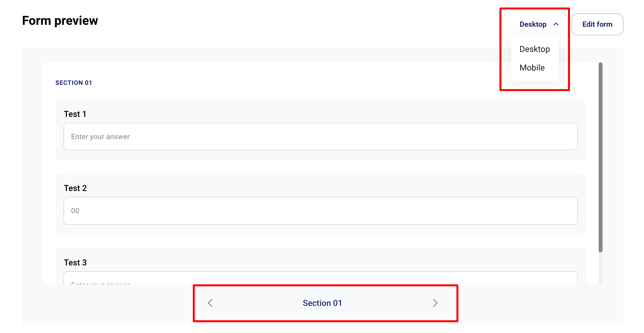Click the Edit form button
The image size is (644, 333).
click(x=597, y=24)
